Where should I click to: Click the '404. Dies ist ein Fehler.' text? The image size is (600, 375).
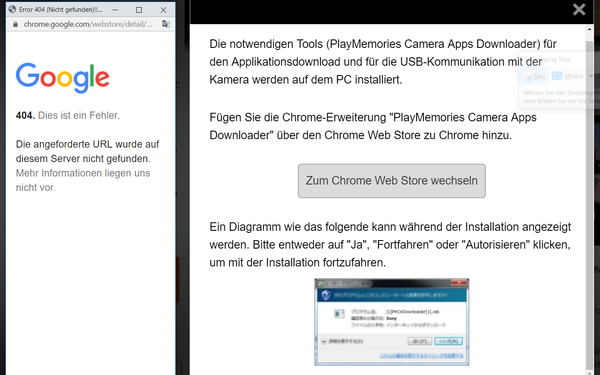[x=68, y=115]
